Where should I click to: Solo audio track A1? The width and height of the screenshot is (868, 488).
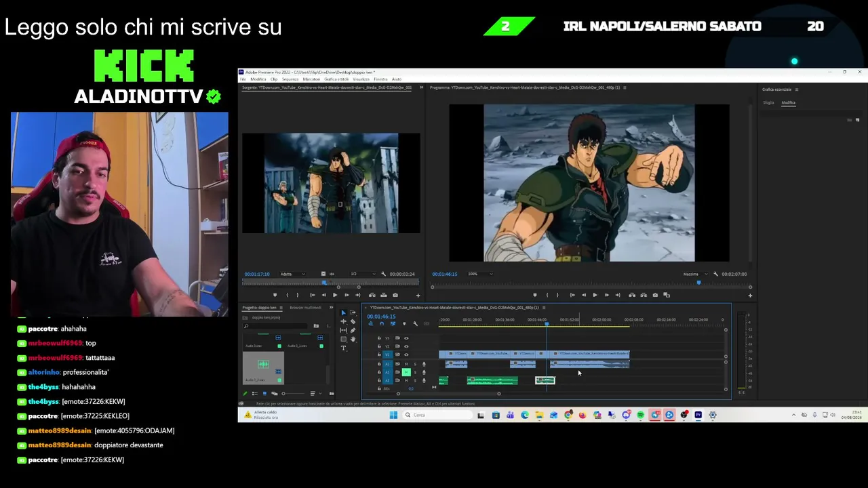click(x=415, y=364)
